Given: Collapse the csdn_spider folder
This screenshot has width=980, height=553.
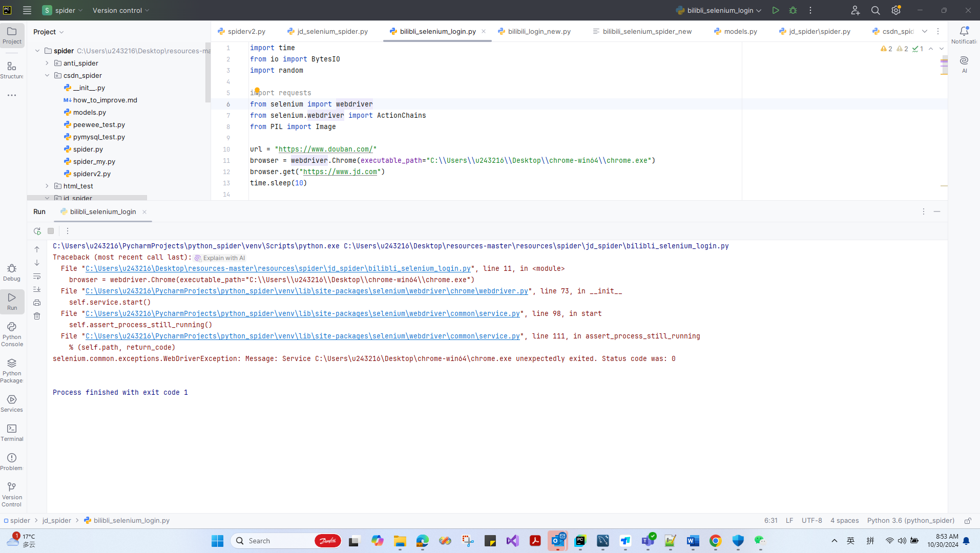Looking at the screenshot, I should tap(47, 75).
